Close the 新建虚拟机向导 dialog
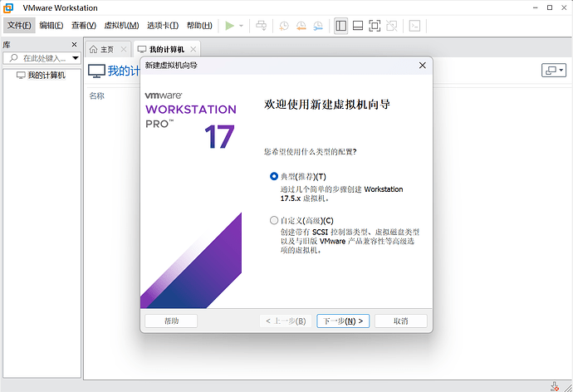 click(x=423, y=66)
